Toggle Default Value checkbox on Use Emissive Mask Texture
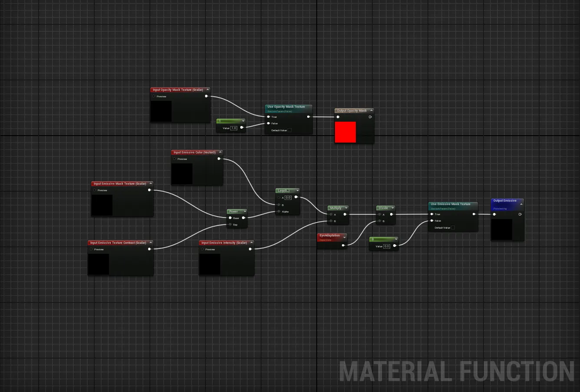Screen dimensions: 580x392 [453, 228]
